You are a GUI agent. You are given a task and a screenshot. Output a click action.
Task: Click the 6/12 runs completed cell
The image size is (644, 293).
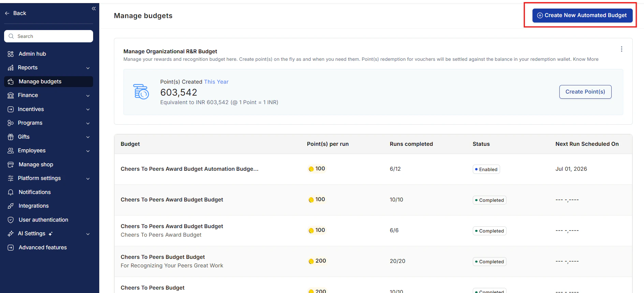pos(395,169)
